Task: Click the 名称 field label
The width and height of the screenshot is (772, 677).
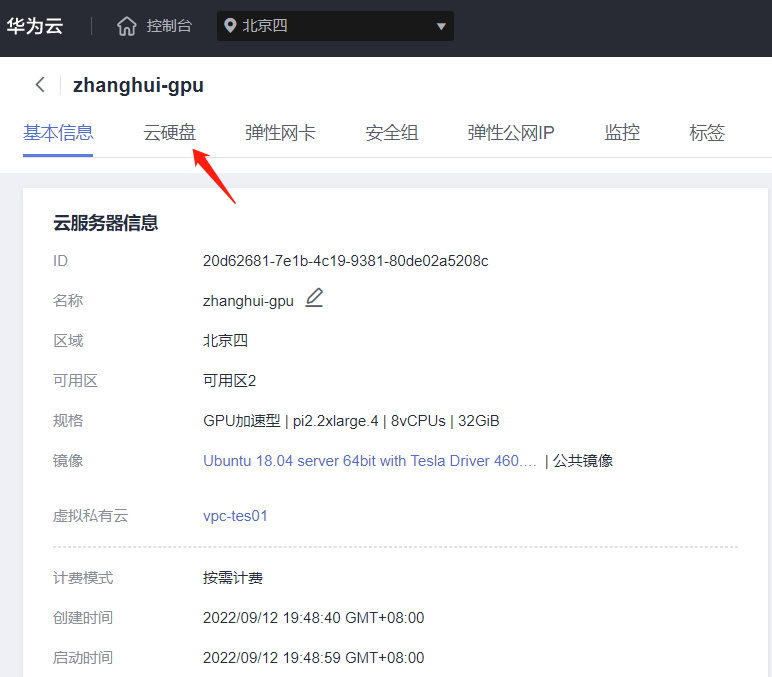Action: (x=68, y=301)
